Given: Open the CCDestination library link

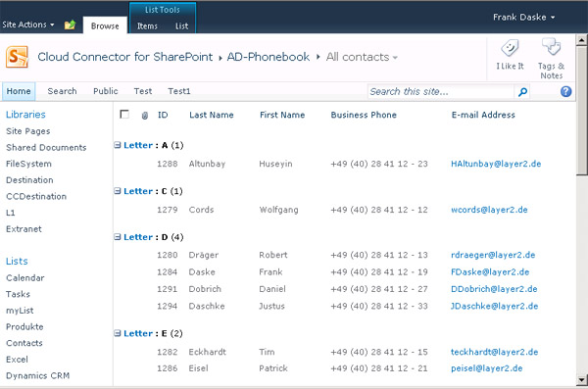Looking at the screenshot, I should point(36,197).
